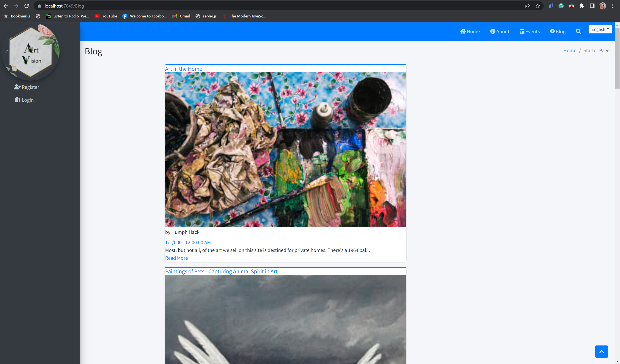Click the Blog icon in the navbar
The height and width of the screenshot is (364, 620).
tap(552, 31)
